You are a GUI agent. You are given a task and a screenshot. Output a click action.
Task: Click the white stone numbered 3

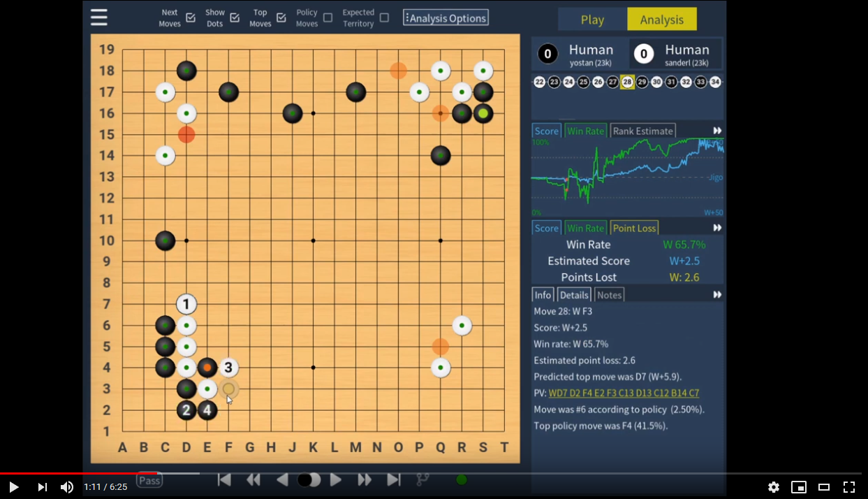228,368
